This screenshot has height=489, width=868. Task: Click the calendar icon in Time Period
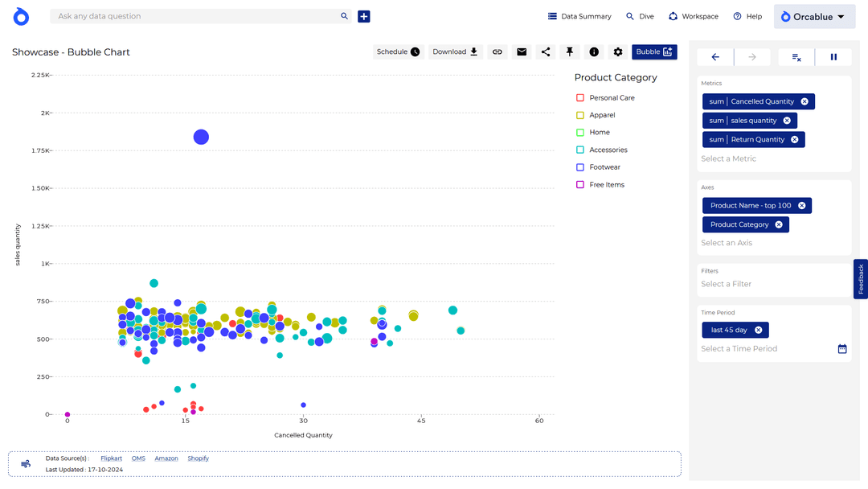842,349
